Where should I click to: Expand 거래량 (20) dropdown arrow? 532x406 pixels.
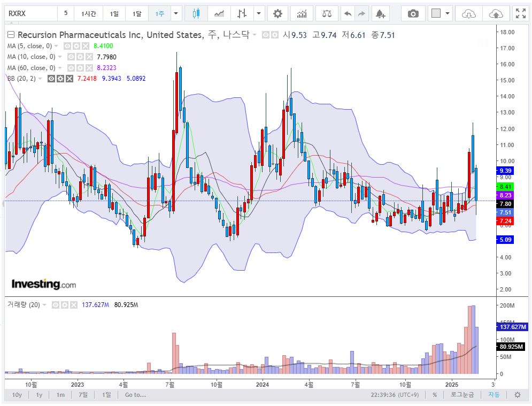coord(44,305)
